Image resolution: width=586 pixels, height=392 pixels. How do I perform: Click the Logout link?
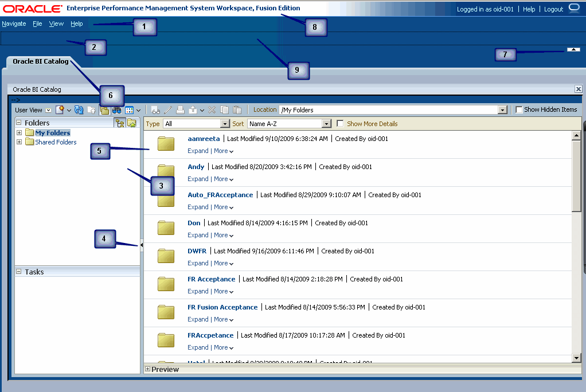click(553, 9)
